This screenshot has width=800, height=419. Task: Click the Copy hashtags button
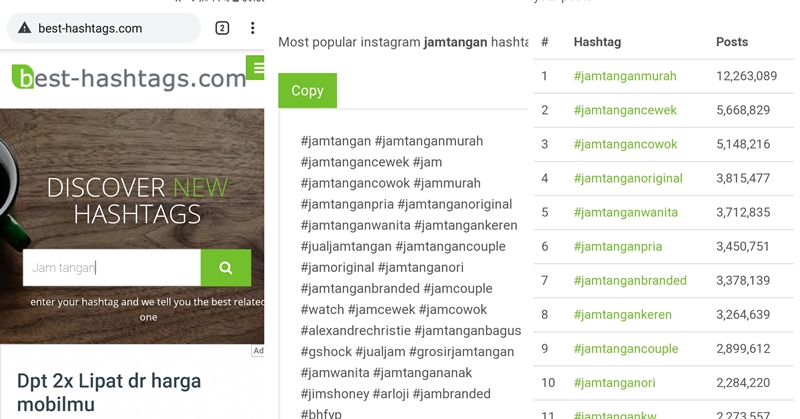pyautogui.click(x=307, y=90)
